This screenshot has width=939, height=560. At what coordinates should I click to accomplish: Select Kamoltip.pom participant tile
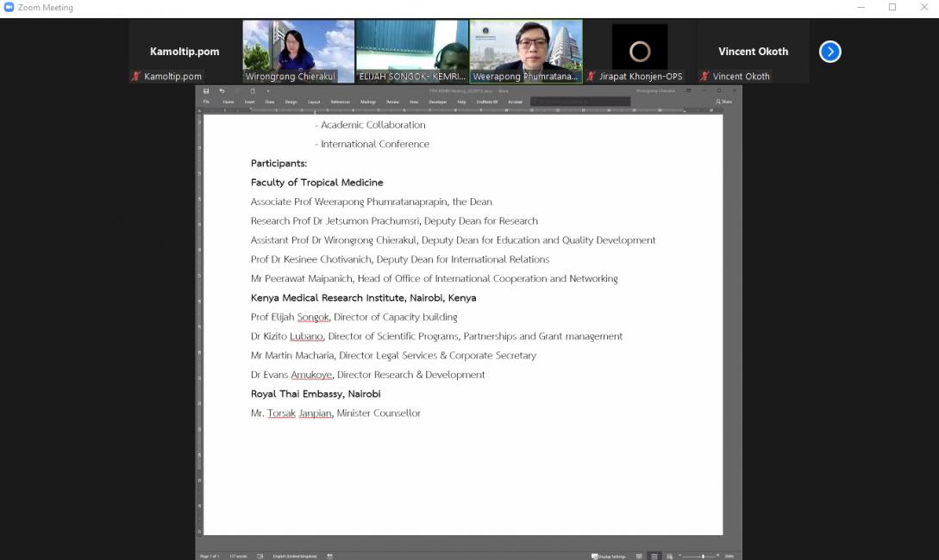[x=185, y=52]
